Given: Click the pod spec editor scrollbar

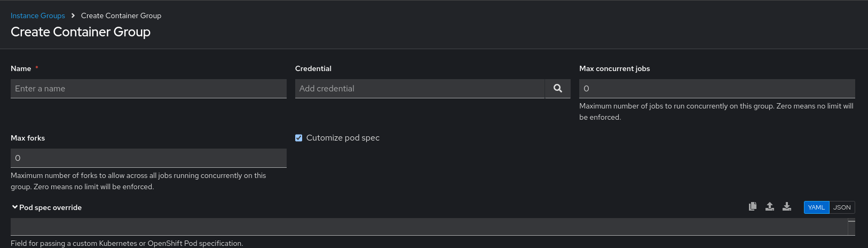Looking at the screenshot, I should pyautogui.click(x=851, y=227).
